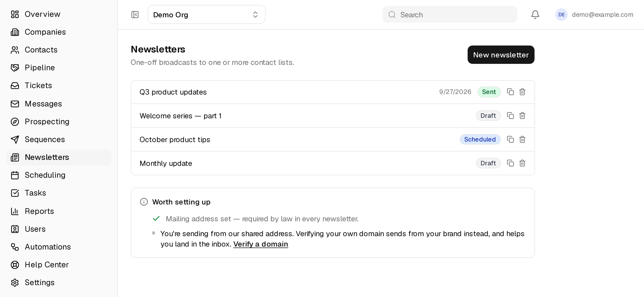The height and width of the screenshot is (297, 644).
Task: Open the Monthly update row
Action: (333, 163)
